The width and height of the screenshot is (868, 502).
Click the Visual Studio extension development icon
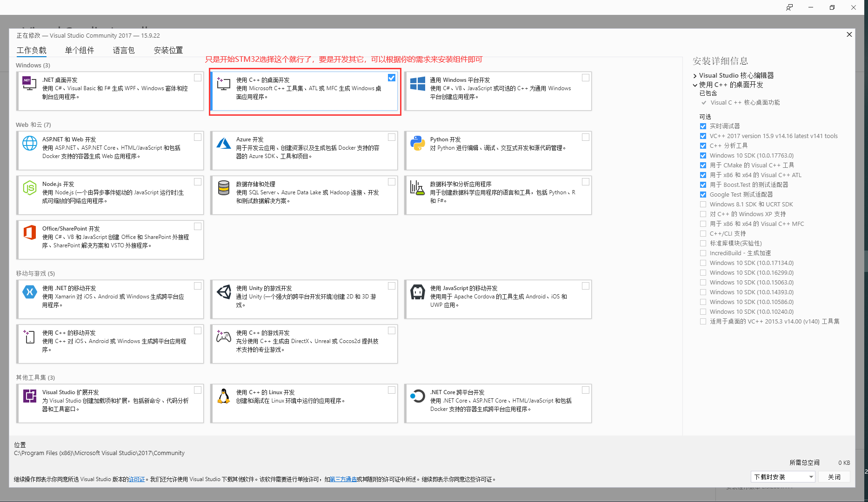(x=30, y=396)
